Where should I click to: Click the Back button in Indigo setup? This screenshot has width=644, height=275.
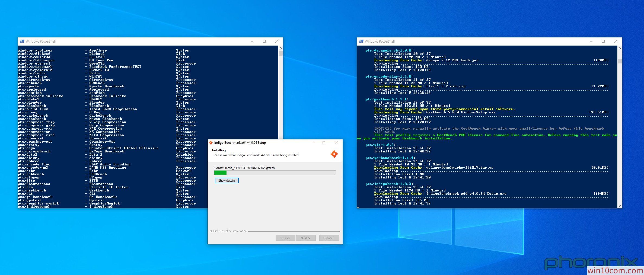(x=285, y=238)
